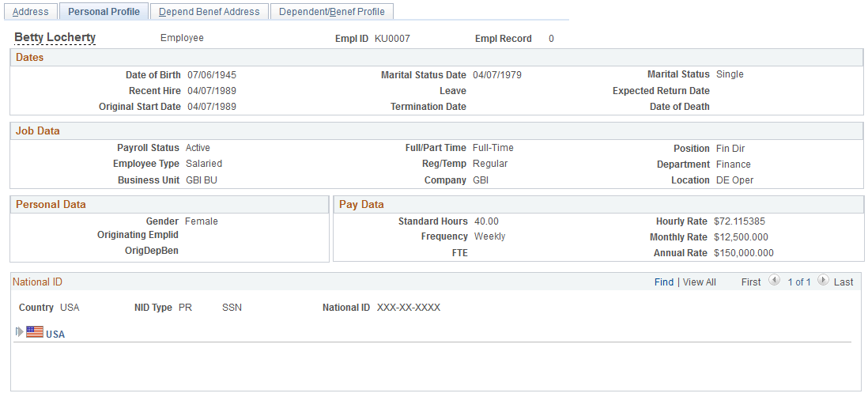Viewport: 868px width, 397px height.
Task: Select the Personal Profile tab
Action: pos(104,12)
